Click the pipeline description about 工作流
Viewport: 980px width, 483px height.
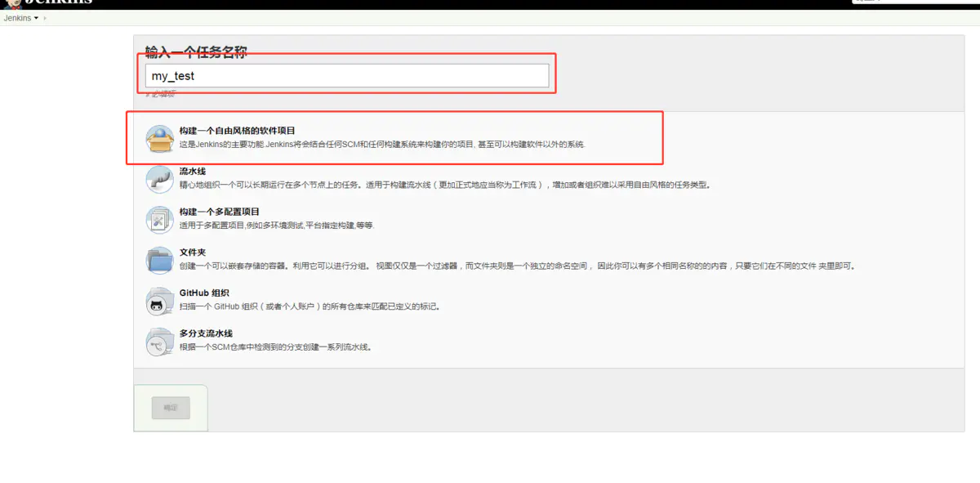pyautogui.click(x=446, y=185)
